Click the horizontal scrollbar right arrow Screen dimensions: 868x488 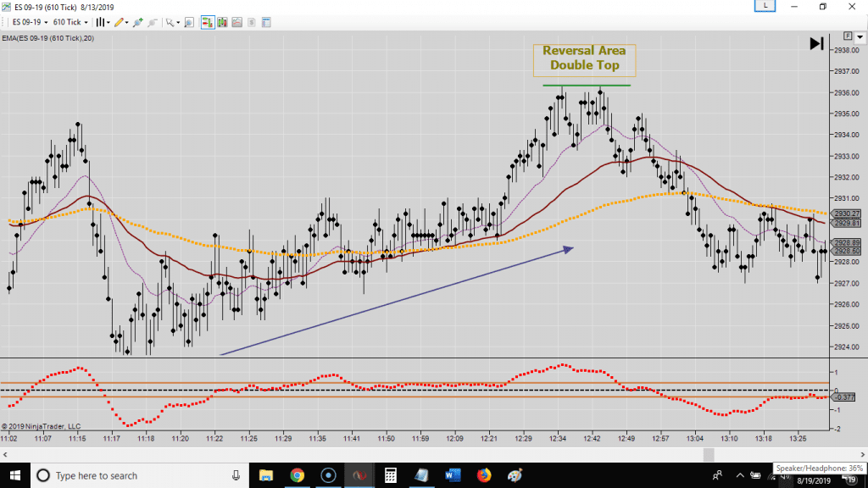coord(862,455)
